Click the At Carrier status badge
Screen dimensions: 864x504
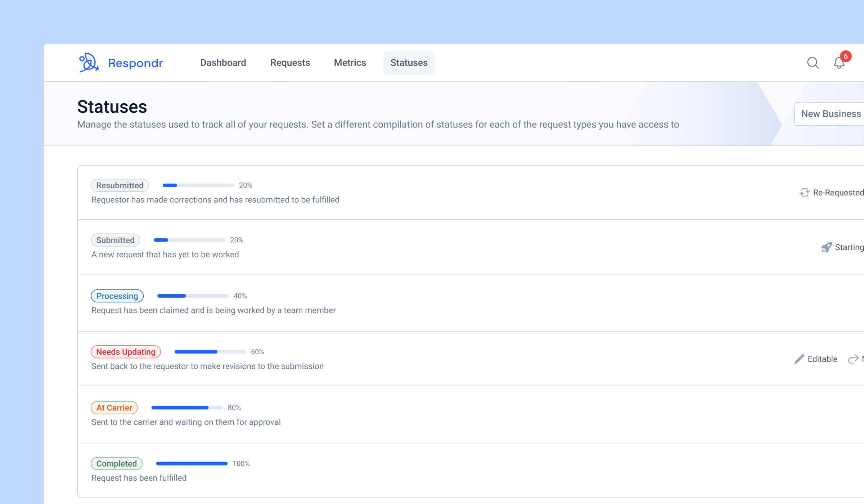[x=114, y=408]
